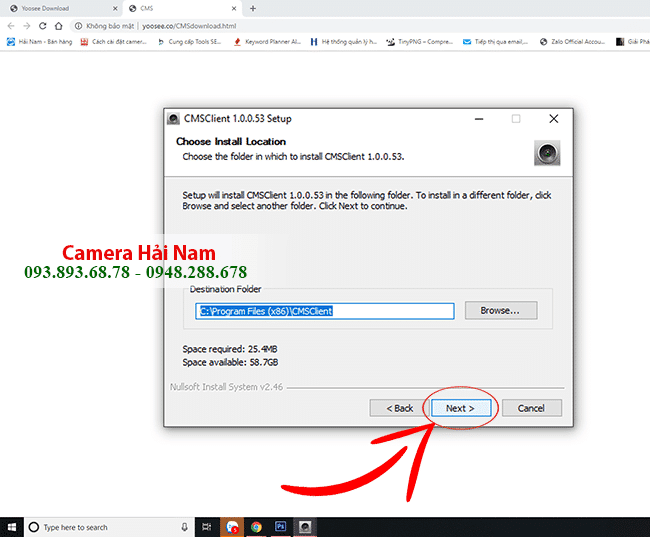
Task: Open Hệ thống quản lý bookmark
Action: (344, 41)
